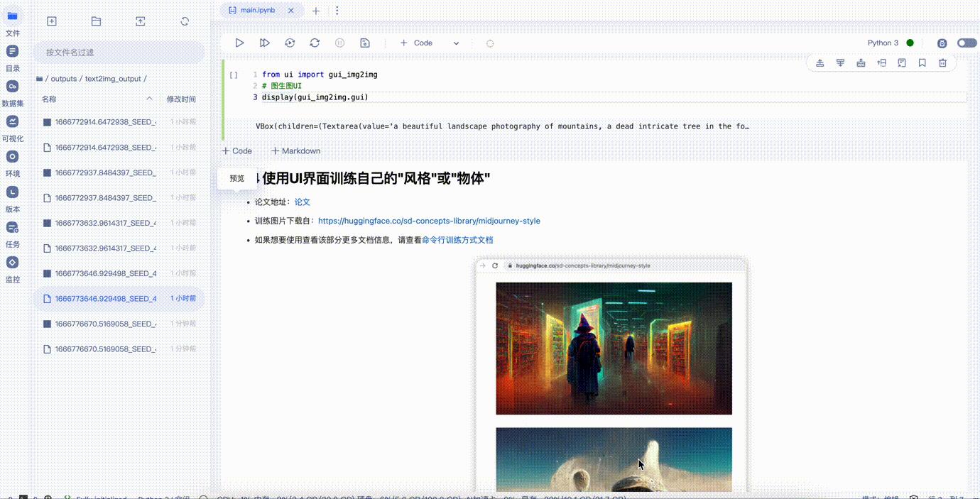Run the current cell with the play icon
The image size is (980, 499).
tap(239, 43)
